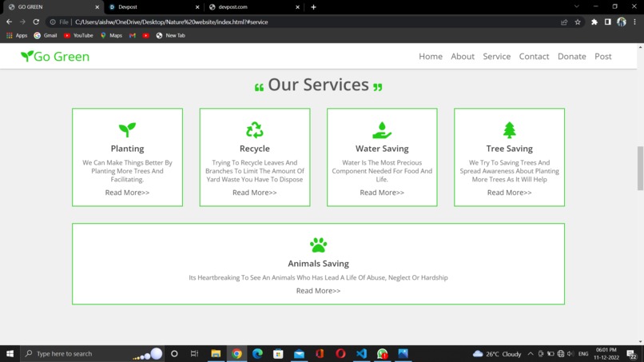
Task: Open the Apps bookmark shortcut
Action: 17,36
